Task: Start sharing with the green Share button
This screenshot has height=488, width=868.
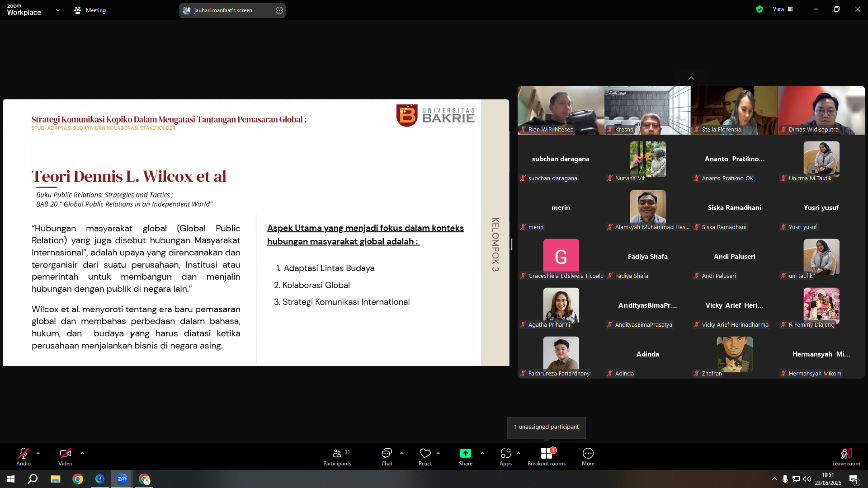Action: [466, 456]
